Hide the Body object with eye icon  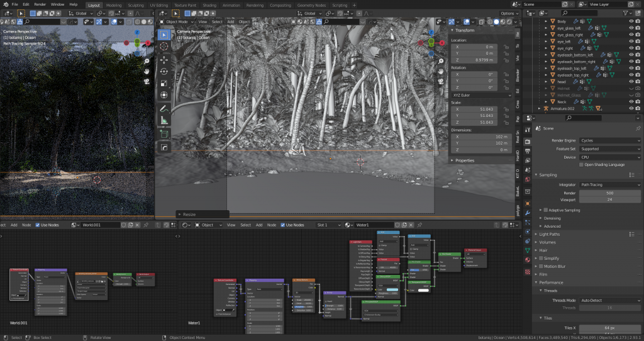coord(631,21)
